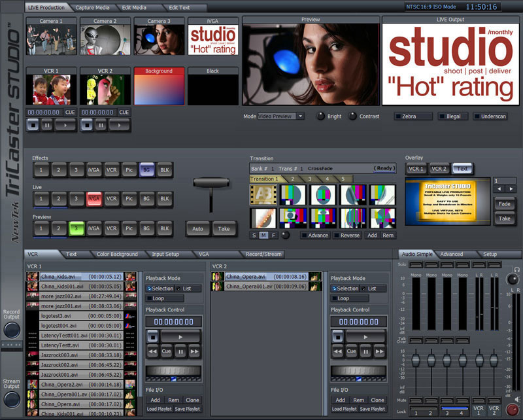Open the Color Background tab
The width and height of the screenshot is (523, 420).
click(x=117, y=254)
